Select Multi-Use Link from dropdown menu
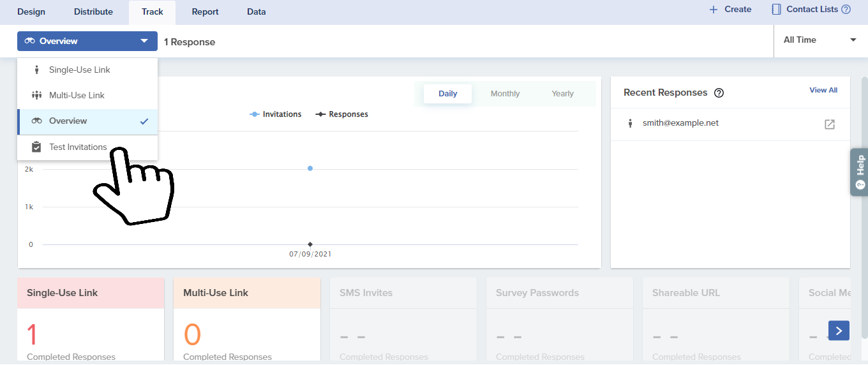 pos(77,96)
